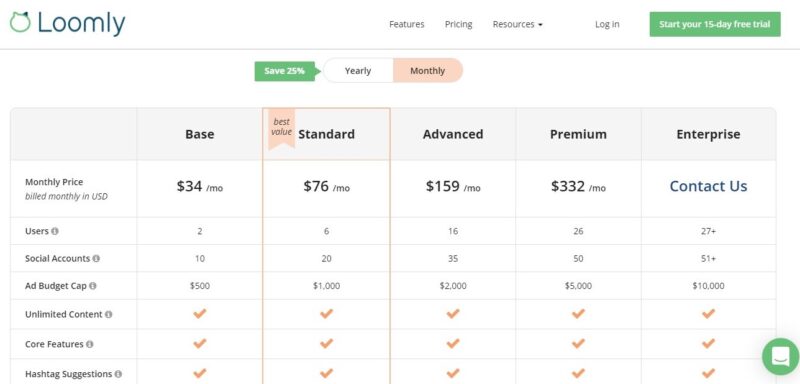The width and height of the screenshot is (800, 384).
Task: Click Premium plan Core Features checkmark
Action: 578,344
